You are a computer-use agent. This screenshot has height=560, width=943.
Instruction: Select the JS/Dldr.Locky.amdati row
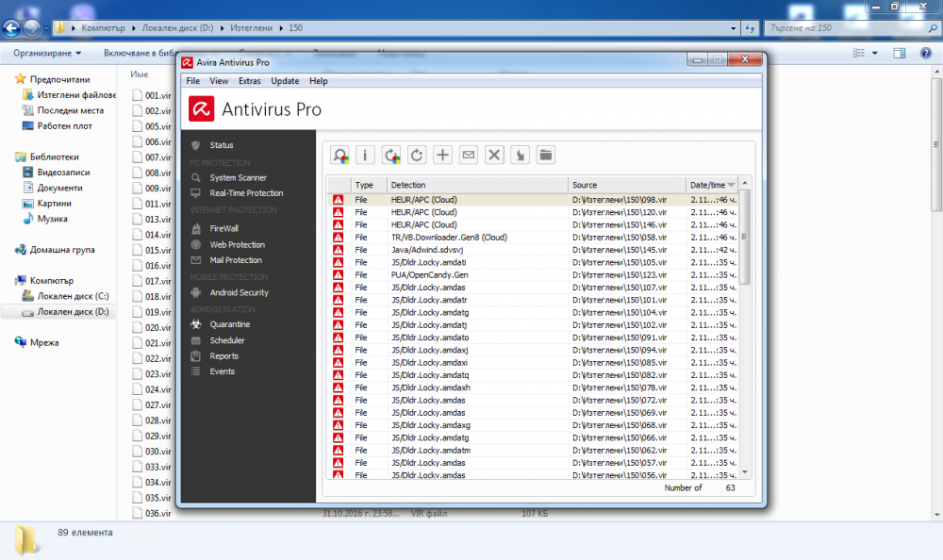[532, 262]
